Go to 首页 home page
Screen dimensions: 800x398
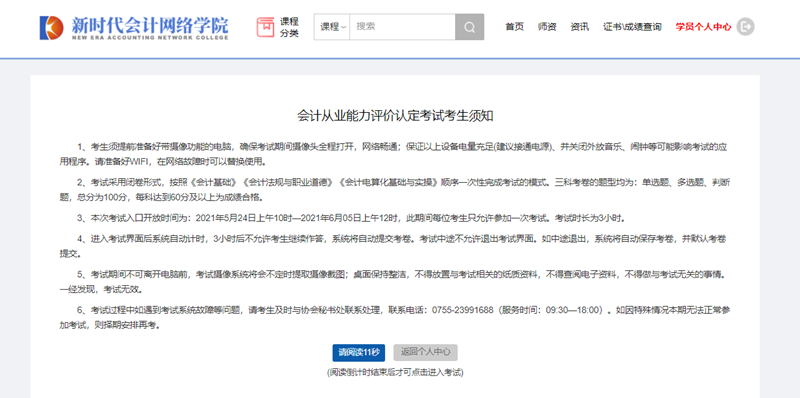point(514,27)
